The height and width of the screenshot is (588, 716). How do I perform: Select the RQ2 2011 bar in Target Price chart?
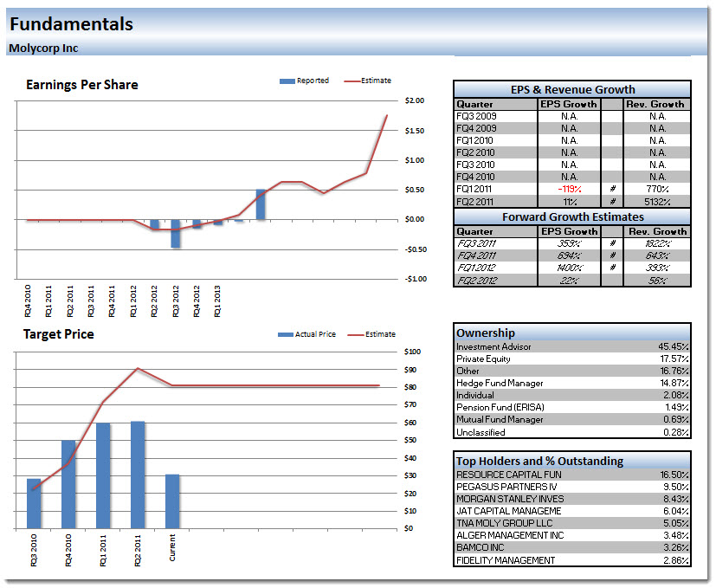(138, 475)
